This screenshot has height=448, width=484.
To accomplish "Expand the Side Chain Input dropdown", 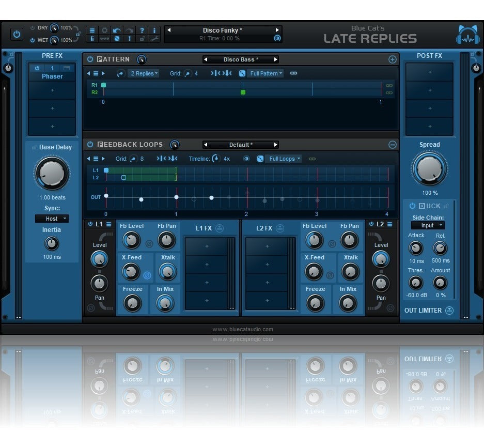I will [428, 225].
